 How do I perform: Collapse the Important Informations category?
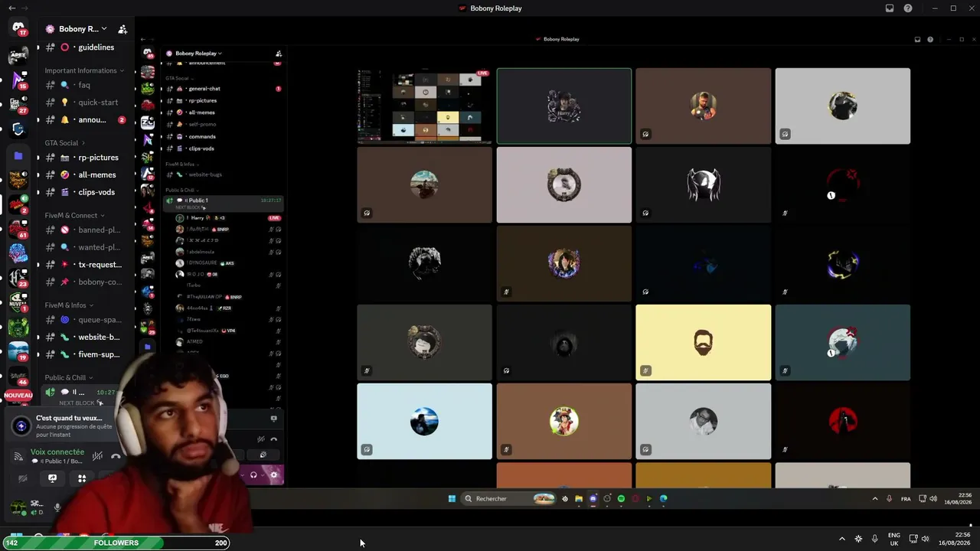[84, 70]
